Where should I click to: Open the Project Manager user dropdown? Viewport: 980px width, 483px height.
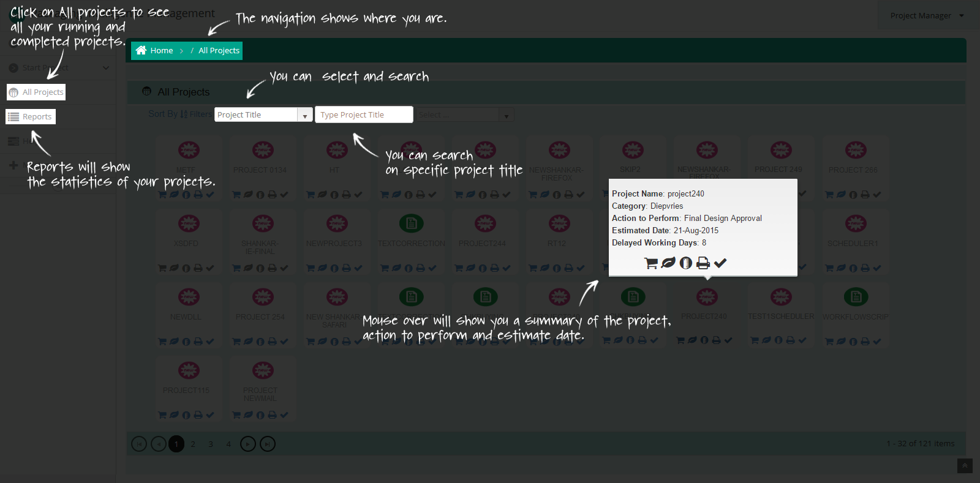[x=927, y=15]
